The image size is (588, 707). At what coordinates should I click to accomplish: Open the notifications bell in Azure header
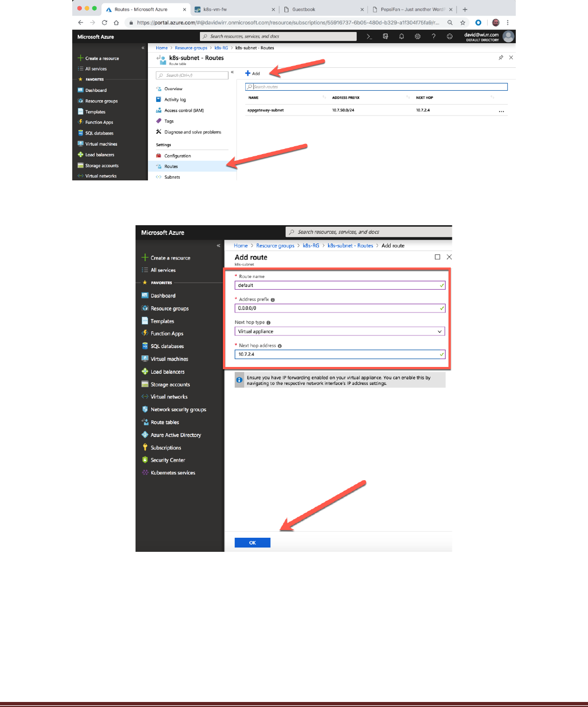pos(402,36)
